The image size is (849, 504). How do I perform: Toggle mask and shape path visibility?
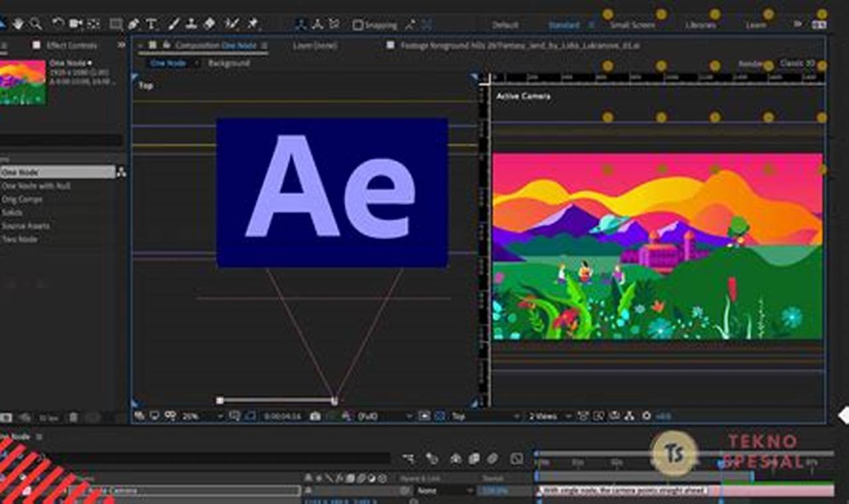[251, 416]
